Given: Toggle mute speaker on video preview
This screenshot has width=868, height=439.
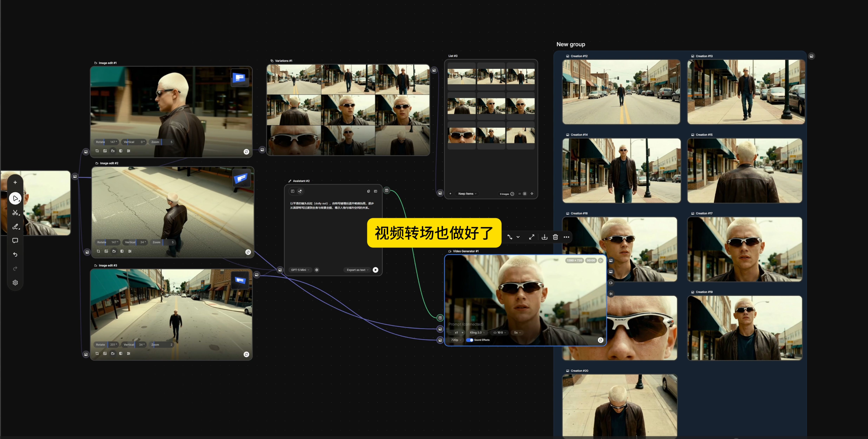Looking at the screenshot, I should 600,261.
